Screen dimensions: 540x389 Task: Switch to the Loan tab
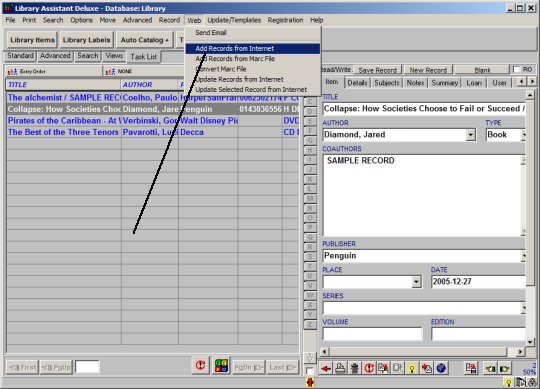pyautogui.click(x=474, y=83)
